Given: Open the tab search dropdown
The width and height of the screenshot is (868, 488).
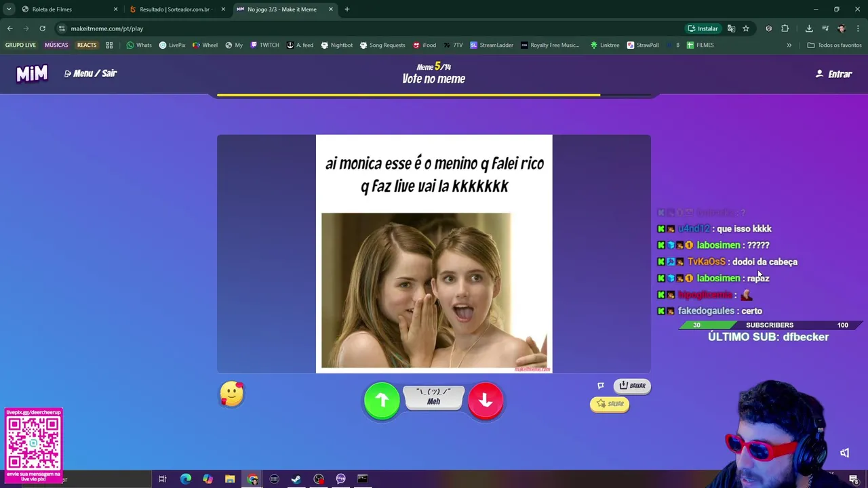Looking at the screenshot, I should point(8,9).
